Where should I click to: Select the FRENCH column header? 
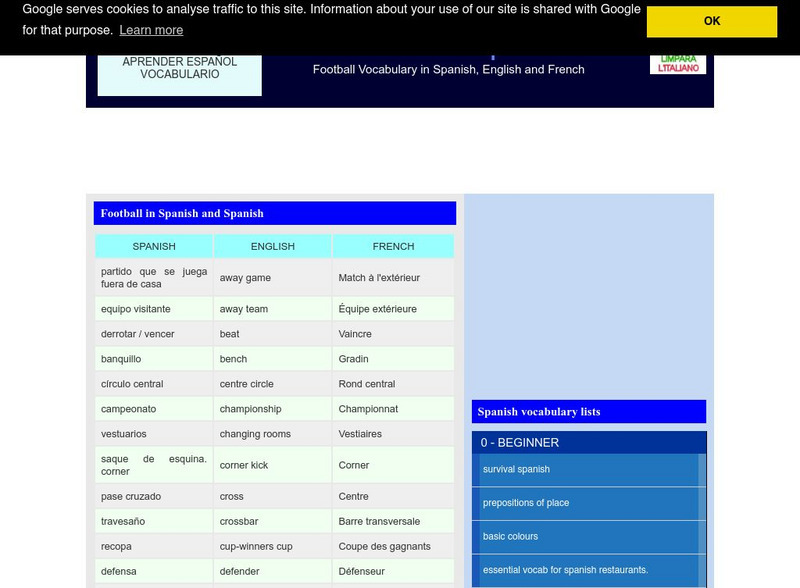coord(392,246)
